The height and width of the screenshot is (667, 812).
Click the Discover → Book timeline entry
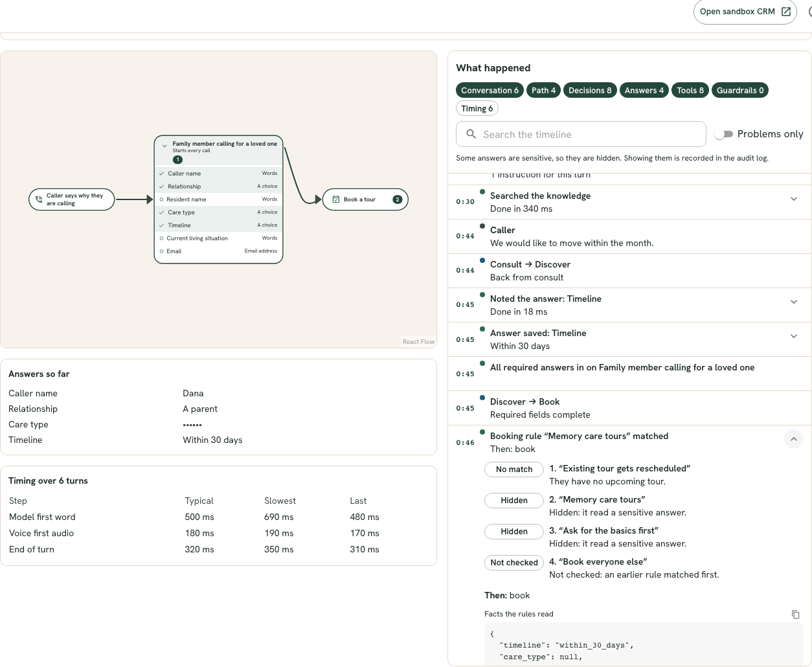pyautogui.click(x=630, y=408)
